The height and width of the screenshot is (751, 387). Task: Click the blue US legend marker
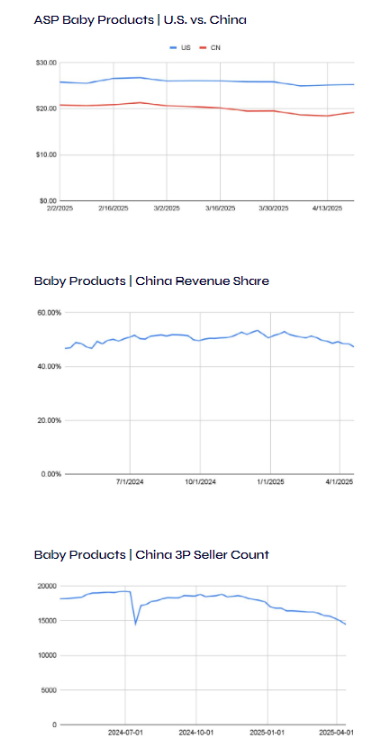tap(174, 48)
